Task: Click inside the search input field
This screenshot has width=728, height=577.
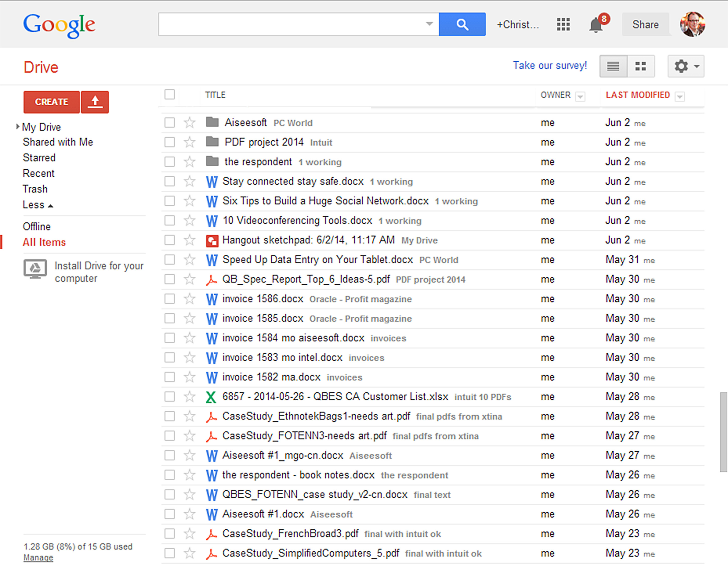Action: click(x=290, y=24)
